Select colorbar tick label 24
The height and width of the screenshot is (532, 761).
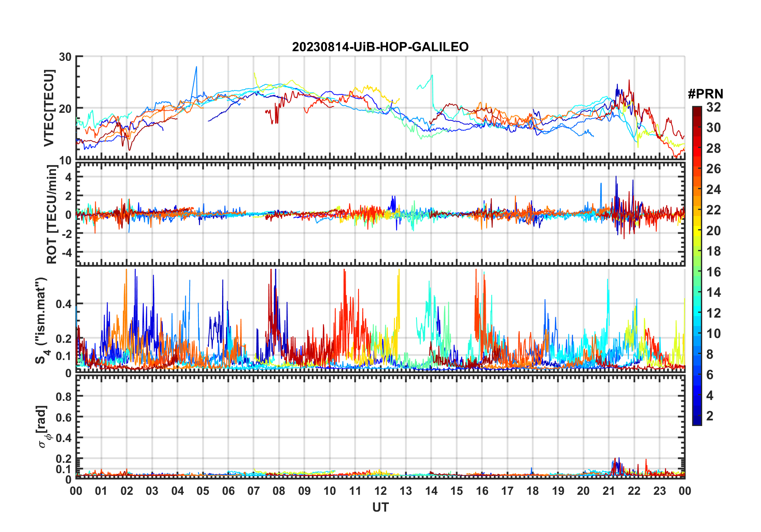click(713, 190)
